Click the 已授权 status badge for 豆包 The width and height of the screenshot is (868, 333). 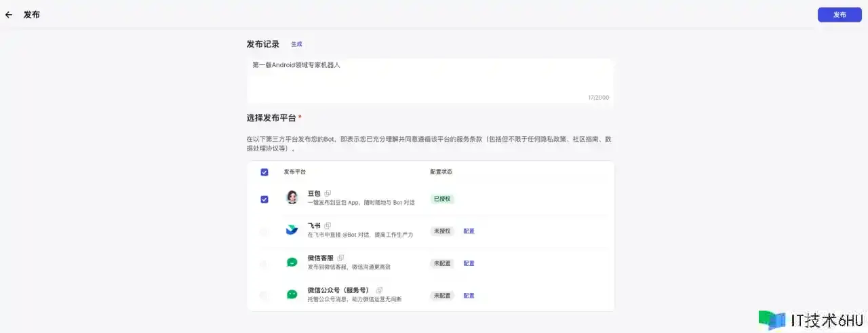point(442,199)
